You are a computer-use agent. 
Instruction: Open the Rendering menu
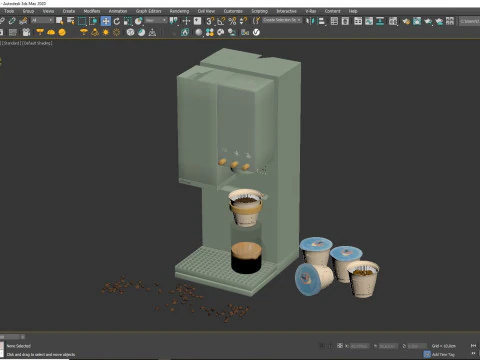tap(179, 11)
